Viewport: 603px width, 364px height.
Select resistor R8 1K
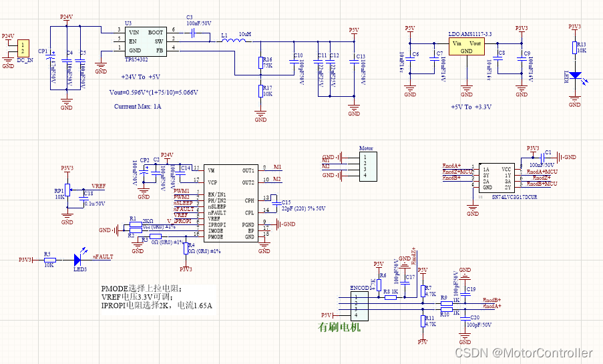click(391, 297)
